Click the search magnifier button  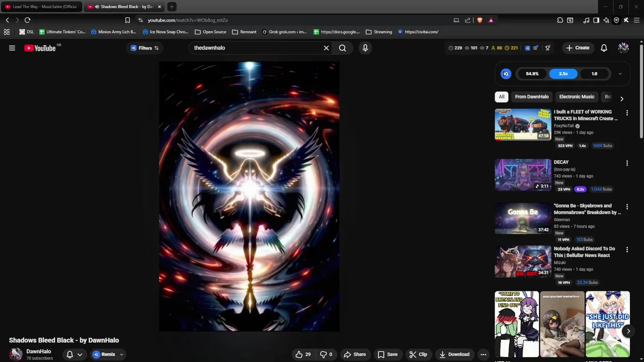(343, 48)
